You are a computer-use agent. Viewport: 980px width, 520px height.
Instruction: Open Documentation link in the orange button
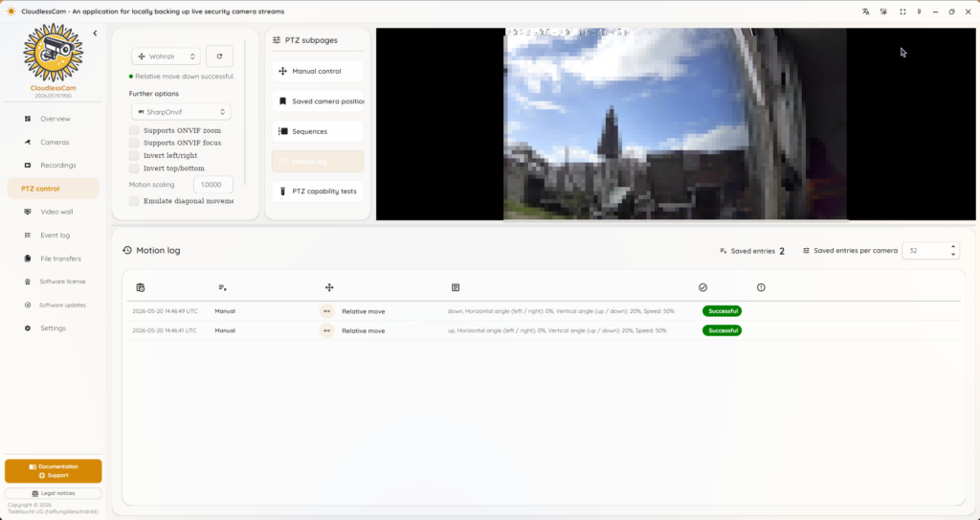[x=54, y=466]
